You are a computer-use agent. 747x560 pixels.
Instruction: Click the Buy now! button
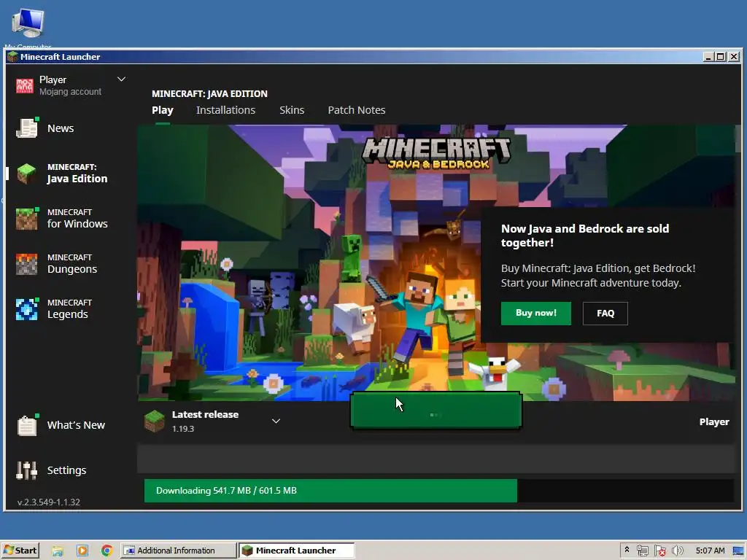(x=536, y=313)
